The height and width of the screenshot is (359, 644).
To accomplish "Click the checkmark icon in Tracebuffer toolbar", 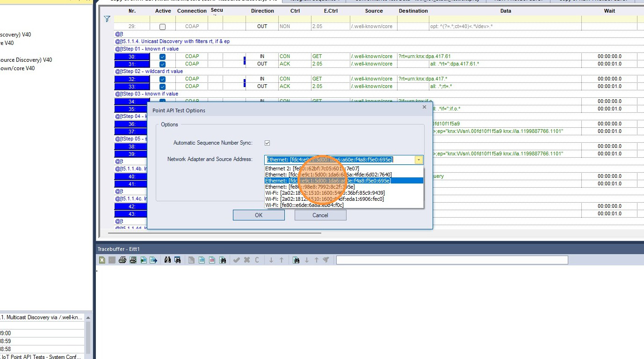I will pos(237,260).
